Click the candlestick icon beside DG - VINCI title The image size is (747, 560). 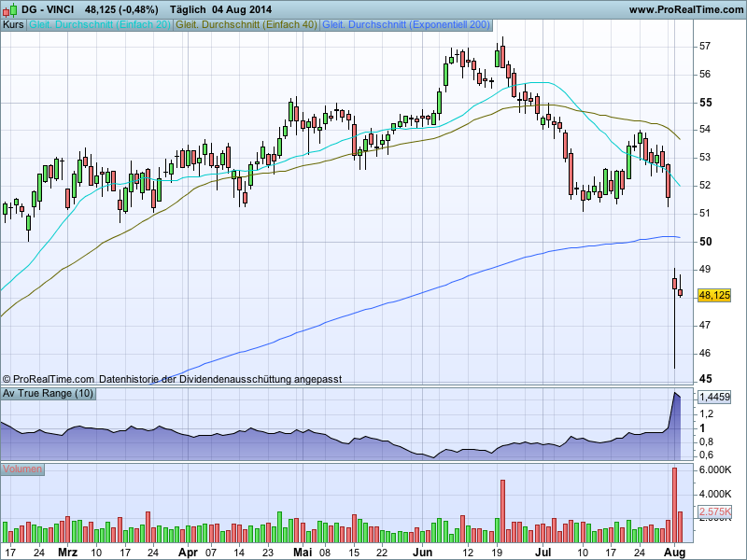click(10, 9)
